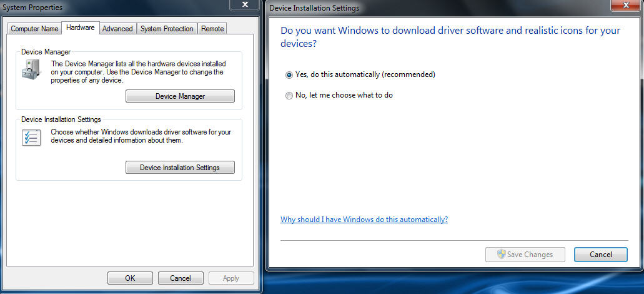Click the Device Installation Settings button
Viewport: 644px width, 294px height.
180,168
